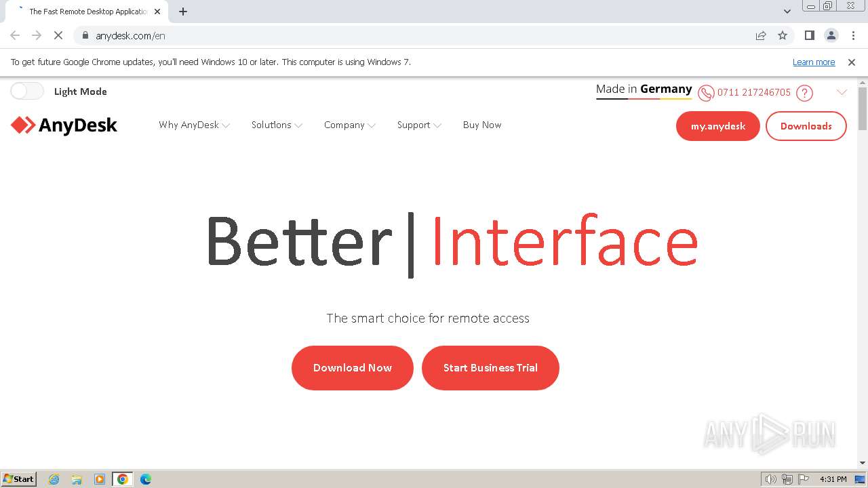Bookmark this page with the star
The height and width of the screenshot is (488, 868).
pos(783,35)
